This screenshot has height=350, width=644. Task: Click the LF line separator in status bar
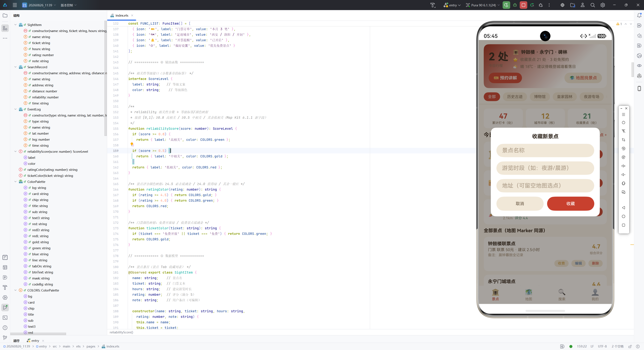click(592, 346)
